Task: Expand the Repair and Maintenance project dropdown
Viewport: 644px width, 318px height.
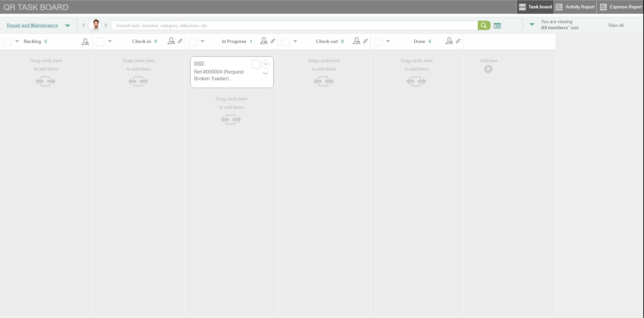Action: coord(67,26)
